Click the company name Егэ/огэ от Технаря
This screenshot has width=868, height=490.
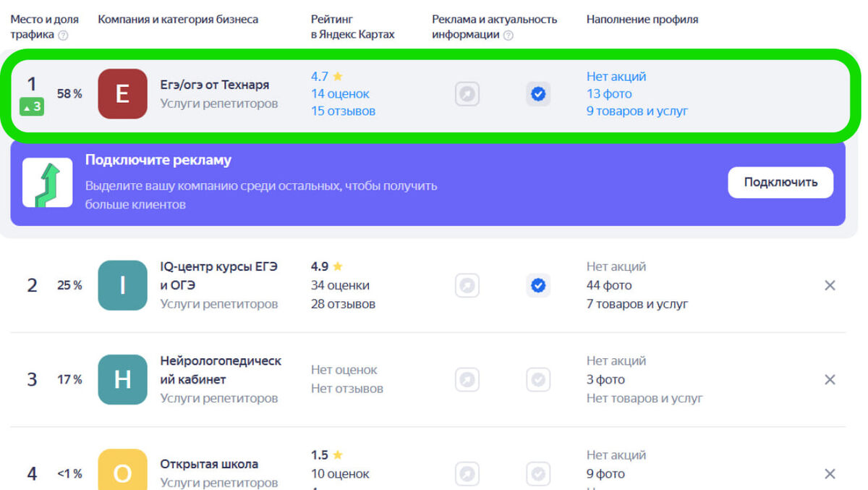[214, 85]
